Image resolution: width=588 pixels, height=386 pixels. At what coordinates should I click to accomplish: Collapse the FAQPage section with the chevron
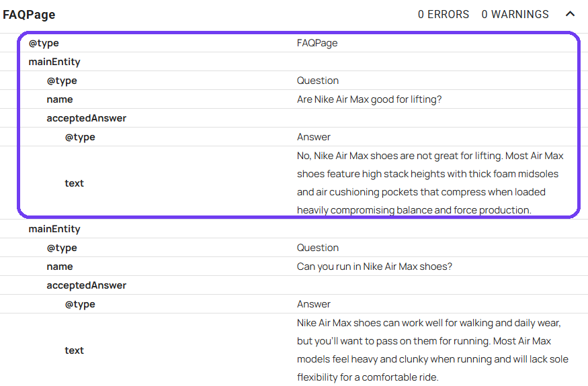(571, 14)
